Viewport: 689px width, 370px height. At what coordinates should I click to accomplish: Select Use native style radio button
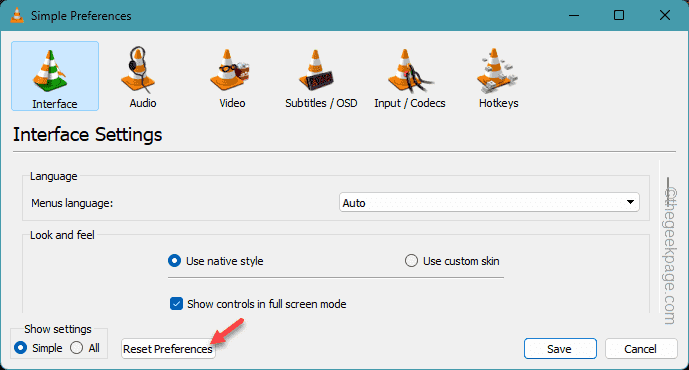174,261
